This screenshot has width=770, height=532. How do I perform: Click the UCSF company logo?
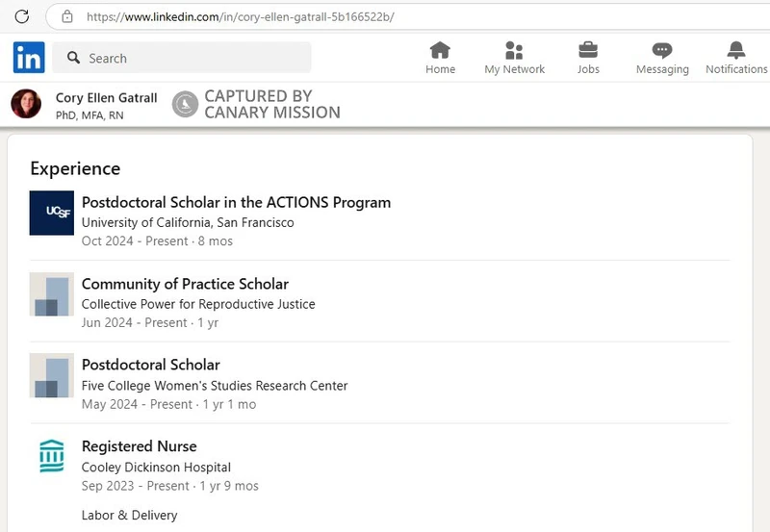pos(52,213)
